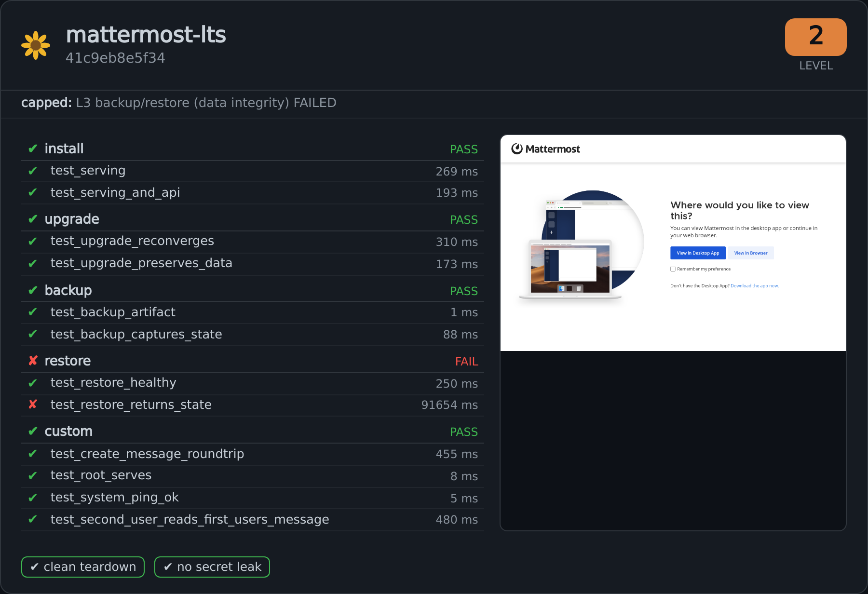868x594 pixels.
Task: Open the Download the app now link
Action: tap(755, 286)
